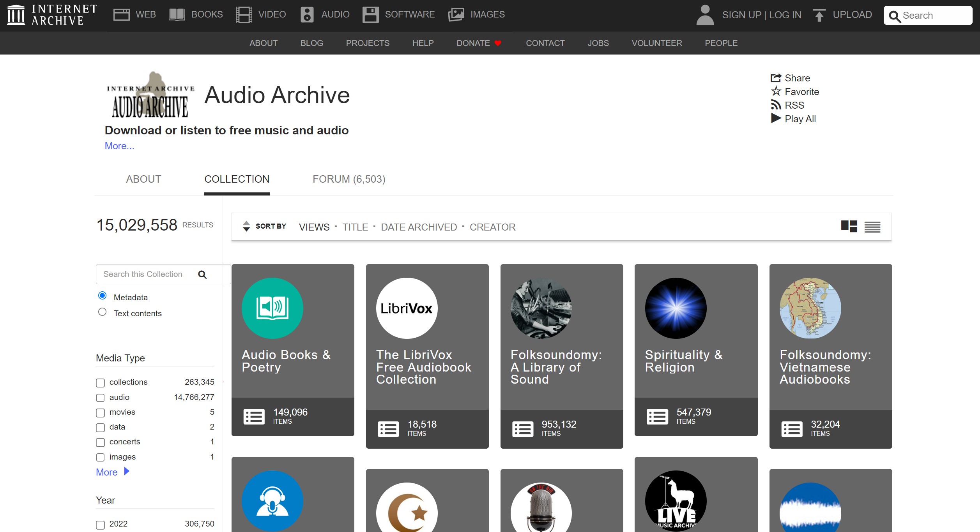The width and height of the screenshot is (980, 532).
Task: Click the Audio Archive gramophone logo
Action: (150, 95)
